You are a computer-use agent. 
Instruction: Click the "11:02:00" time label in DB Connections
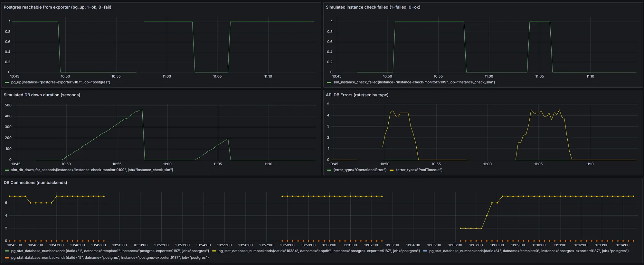pos(371,245)
